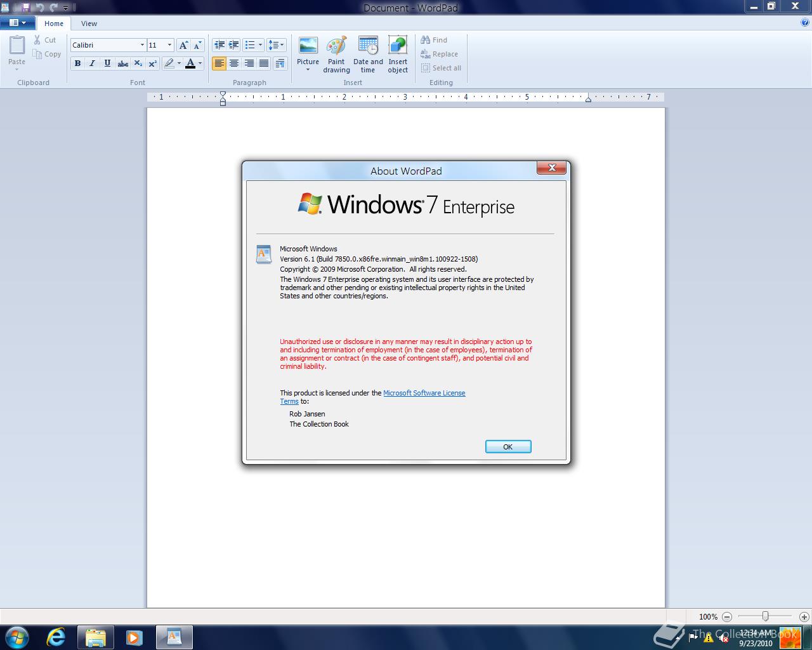Launch Internet Explorer from taskbar
Screen dimensions: 812x650
pyautogui.click(x=56, y=637)
